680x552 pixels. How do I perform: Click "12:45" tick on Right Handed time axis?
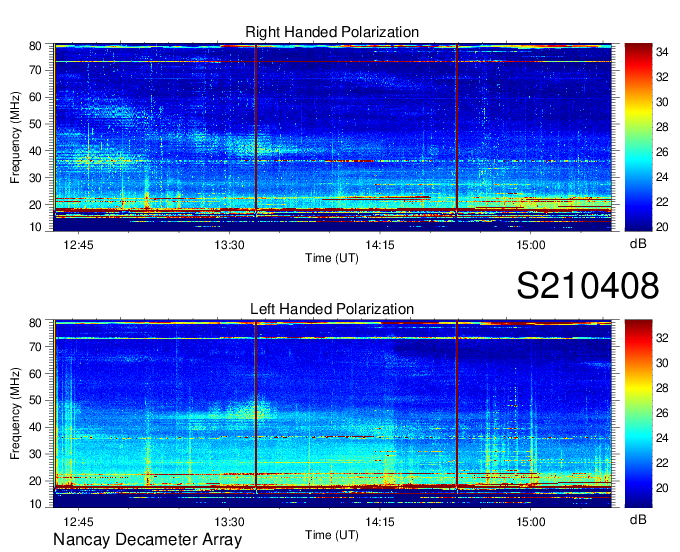[78, 245]
